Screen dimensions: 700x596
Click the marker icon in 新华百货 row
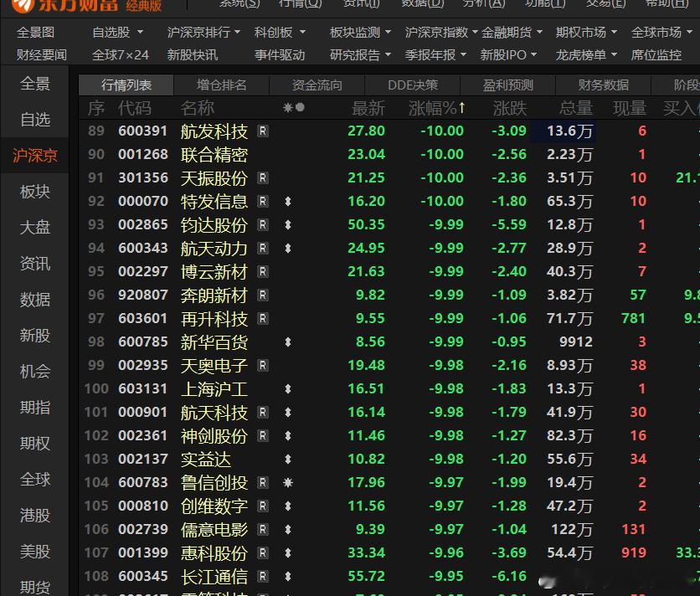coord(288,342)
